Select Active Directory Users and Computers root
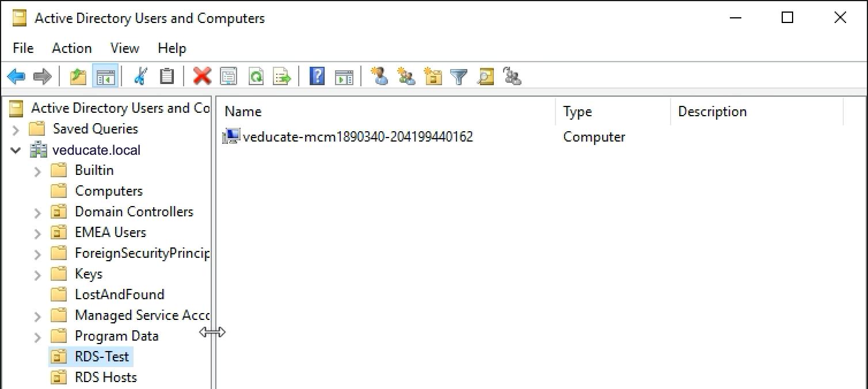Screen dimensions: 868x389 (120, 108)
